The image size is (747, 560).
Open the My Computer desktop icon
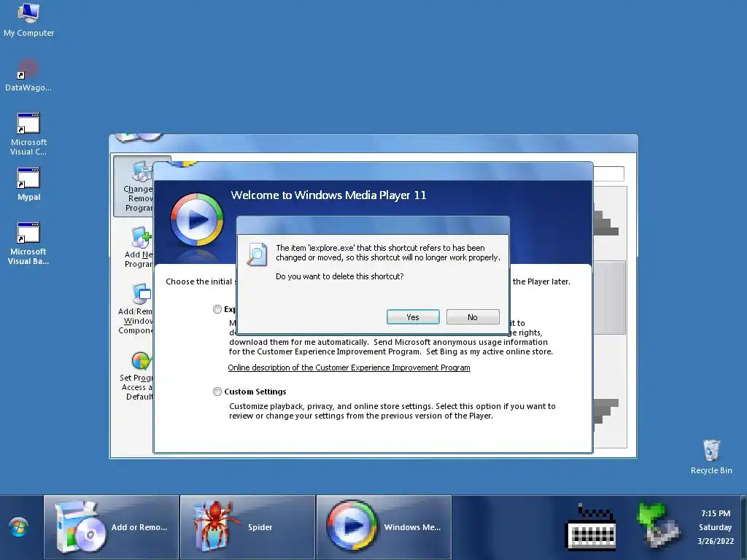28,19
